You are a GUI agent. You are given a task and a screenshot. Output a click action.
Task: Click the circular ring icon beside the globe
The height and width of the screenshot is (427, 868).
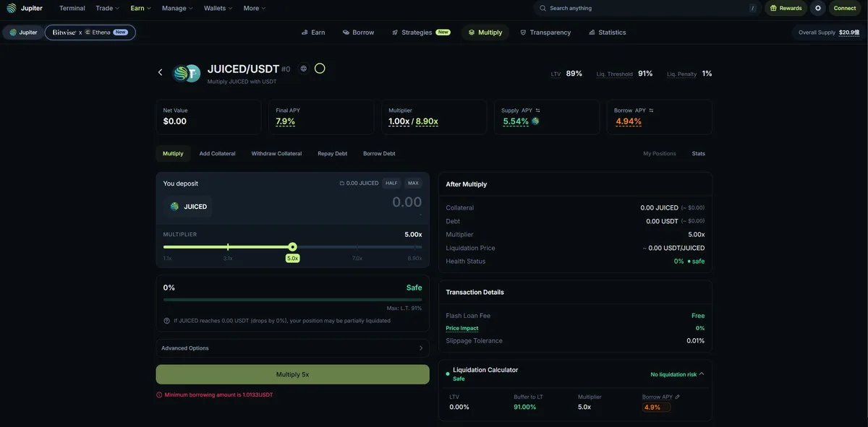tap(320, 69)
